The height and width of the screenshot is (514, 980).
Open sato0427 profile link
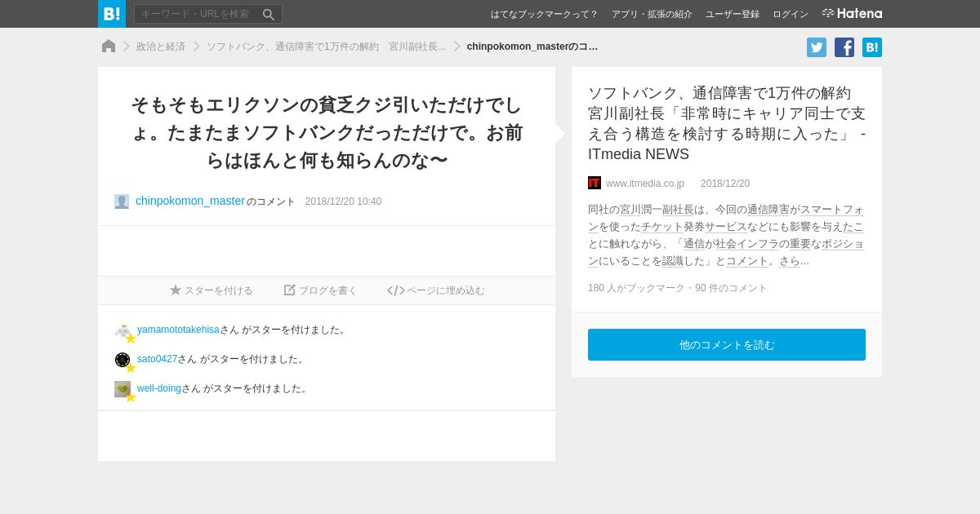157,359
